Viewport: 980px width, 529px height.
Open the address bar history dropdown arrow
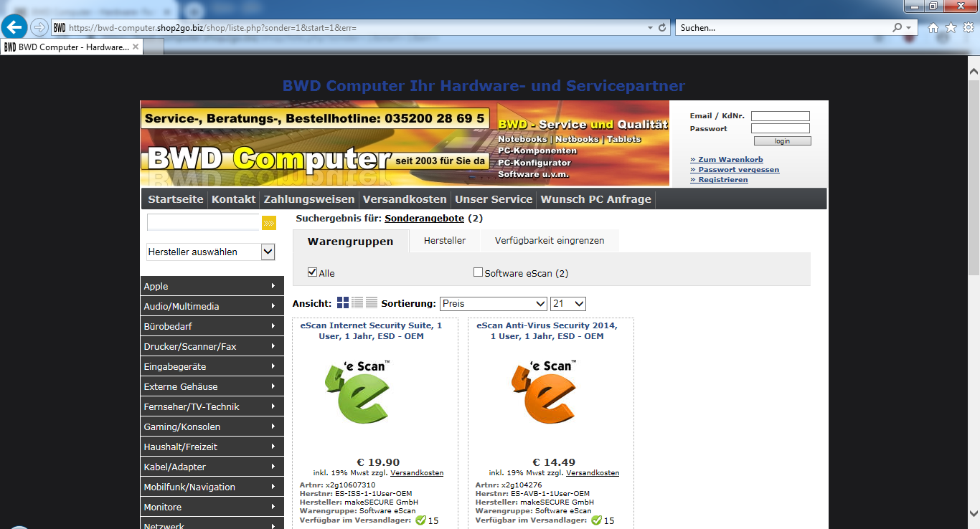point(649,27)
